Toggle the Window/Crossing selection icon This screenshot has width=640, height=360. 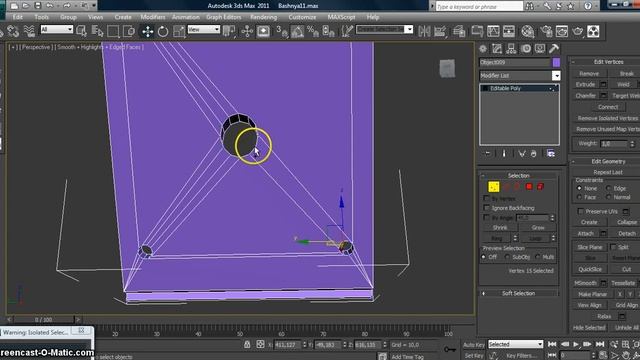[x=129, y=31]
